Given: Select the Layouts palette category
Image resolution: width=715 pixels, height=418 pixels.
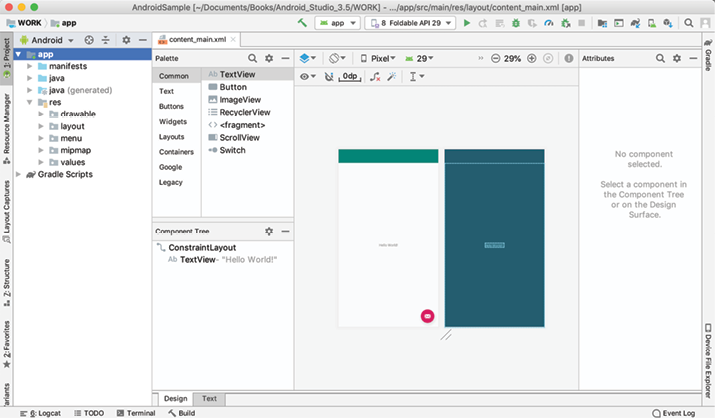Looking at the screenshot, I should point(171,137).
